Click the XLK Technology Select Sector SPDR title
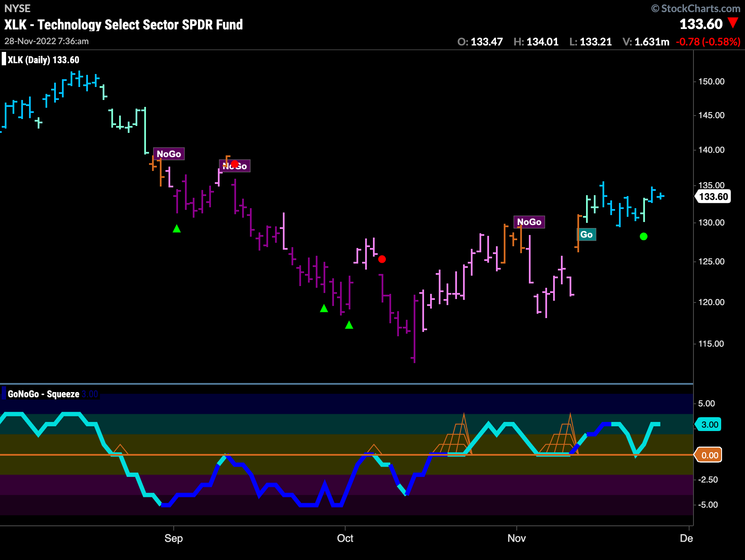Viewport: 745px width, 560px height. [123, 25]
